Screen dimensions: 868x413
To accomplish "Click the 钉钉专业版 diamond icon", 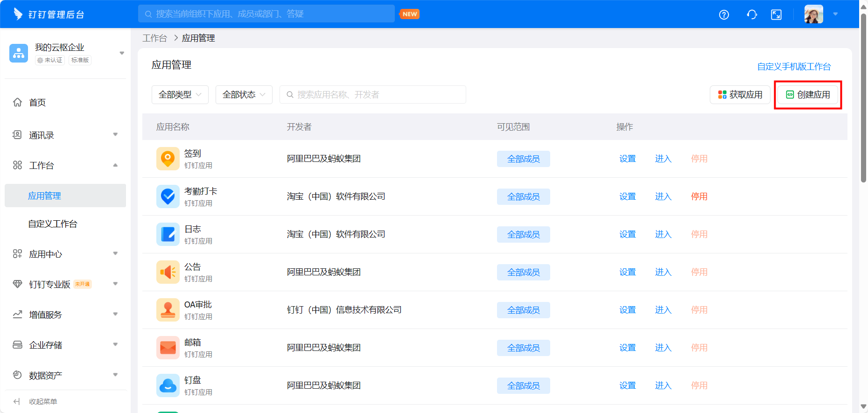I will point(17,284).
